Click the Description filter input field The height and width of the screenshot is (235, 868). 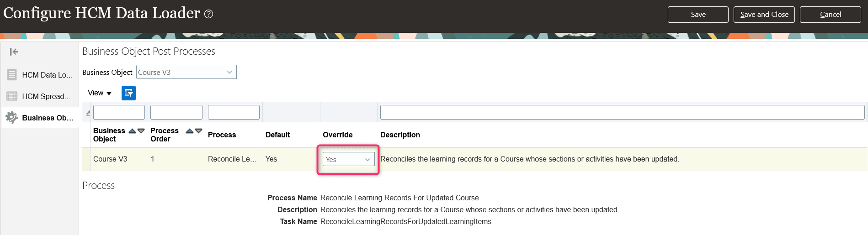tap(622, 112)
